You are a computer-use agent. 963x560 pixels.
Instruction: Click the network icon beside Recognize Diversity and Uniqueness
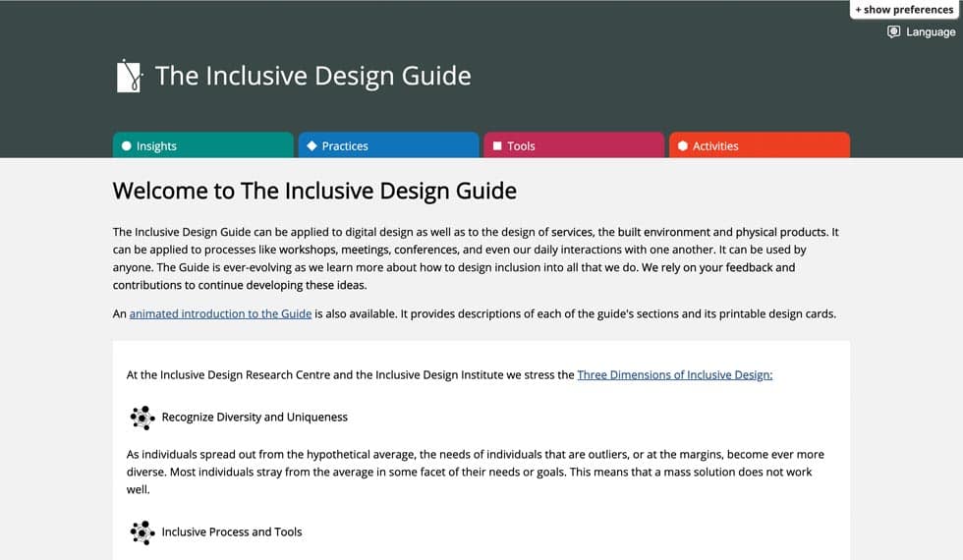click(142, 418)
